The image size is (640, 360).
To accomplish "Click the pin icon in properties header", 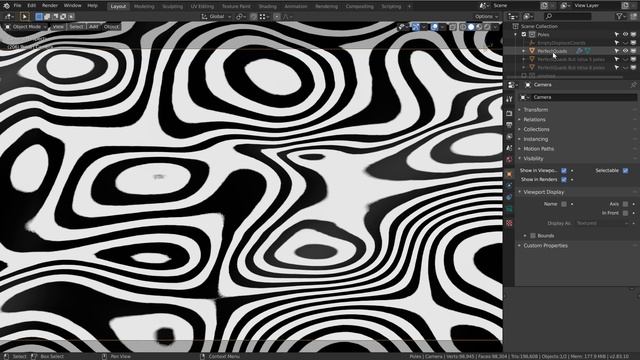I will pyautogui.click(x=633, y=85).
